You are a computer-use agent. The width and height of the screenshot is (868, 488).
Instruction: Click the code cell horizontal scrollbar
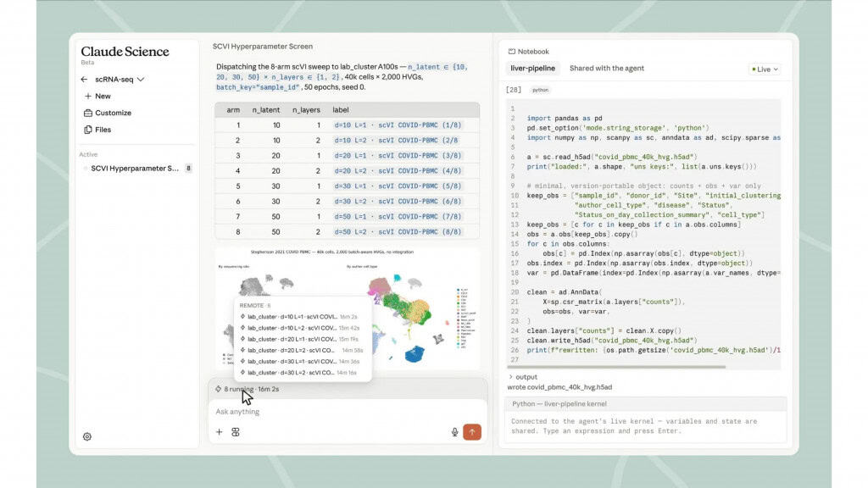click(616, 366)
